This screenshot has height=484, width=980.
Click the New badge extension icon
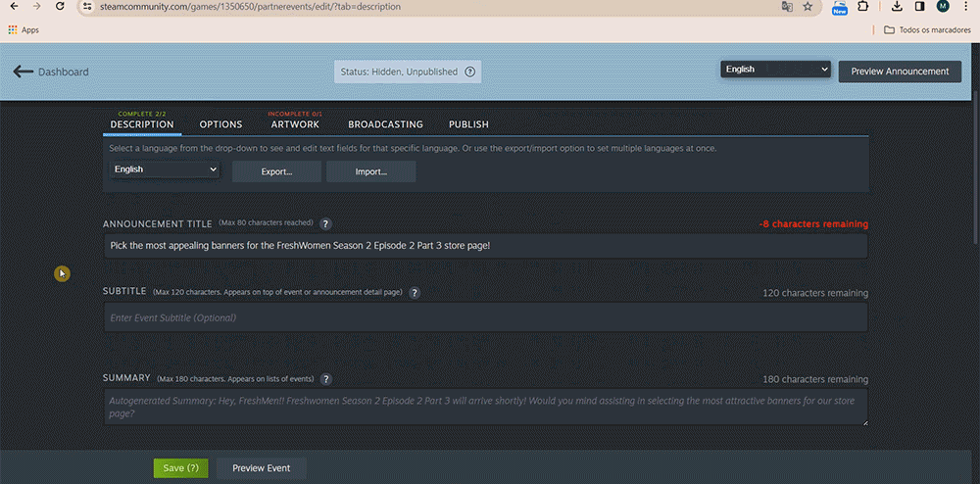point(840,8)
